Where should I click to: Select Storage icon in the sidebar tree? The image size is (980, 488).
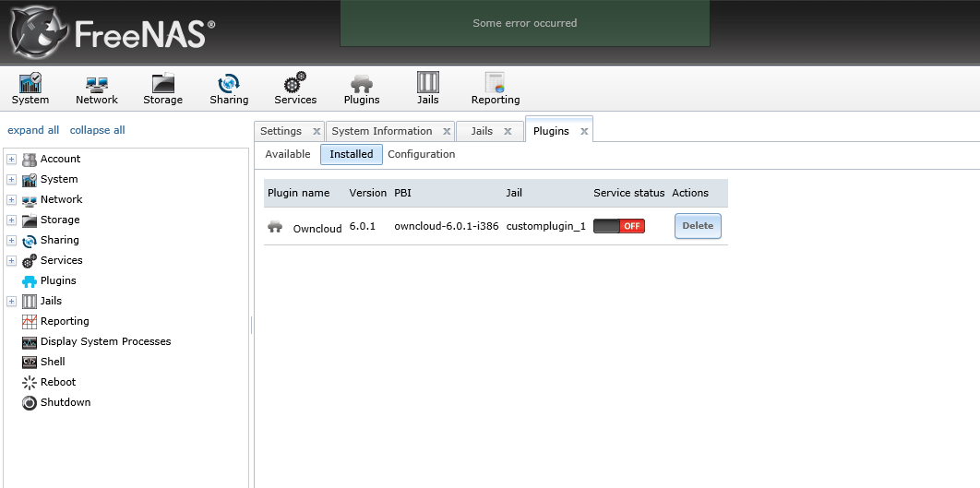[30, 220]
